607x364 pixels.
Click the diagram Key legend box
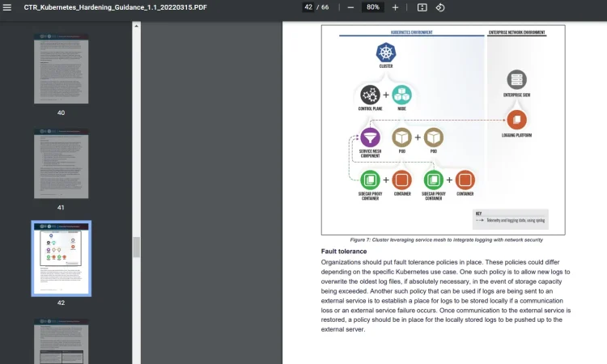[510, 219]
